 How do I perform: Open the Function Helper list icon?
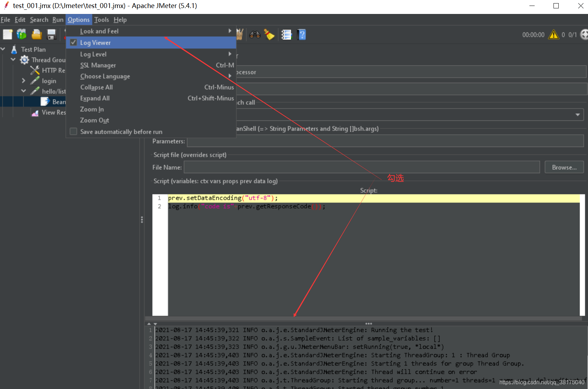click(286, 34)
